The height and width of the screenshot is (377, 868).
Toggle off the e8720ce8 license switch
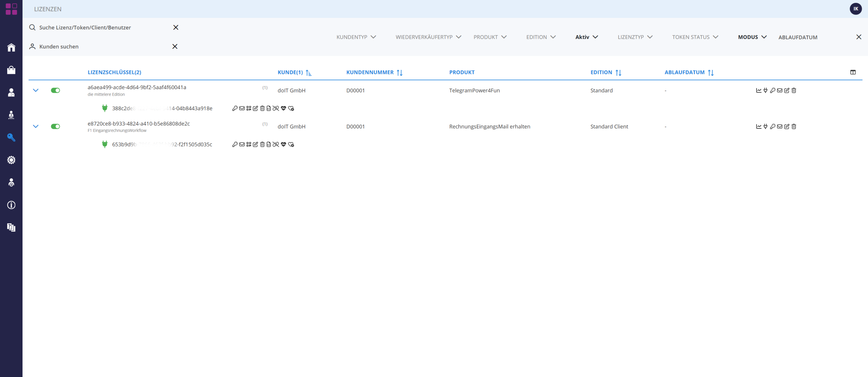(55, 126)
